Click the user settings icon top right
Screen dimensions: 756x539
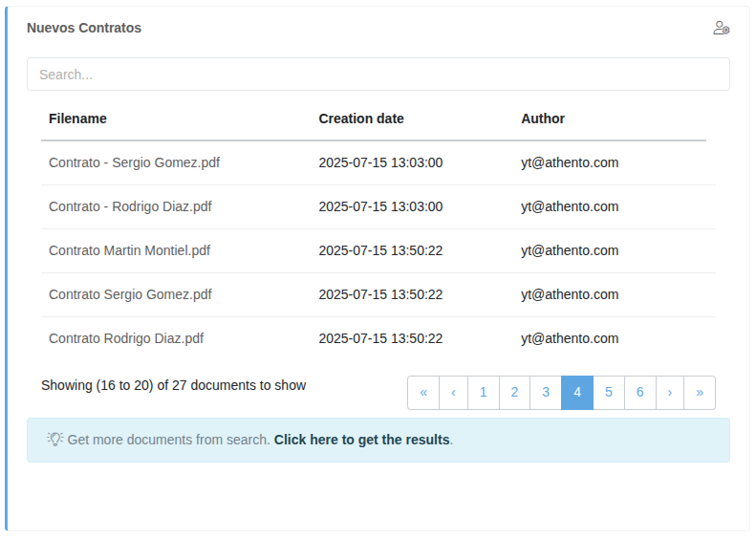pos(721,28)
